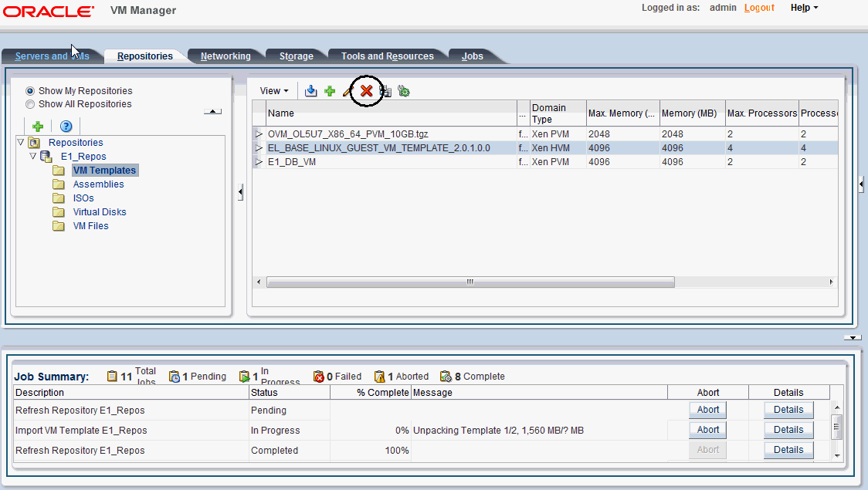
Task: Click the templates table horizontal scrollbar thumb
Action: (x=470, y=282)
